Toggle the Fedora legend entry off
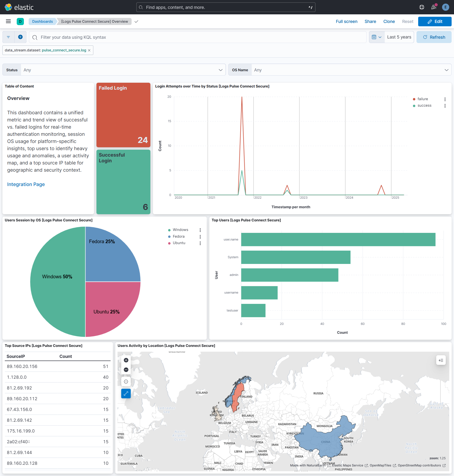 pos(178,236)
